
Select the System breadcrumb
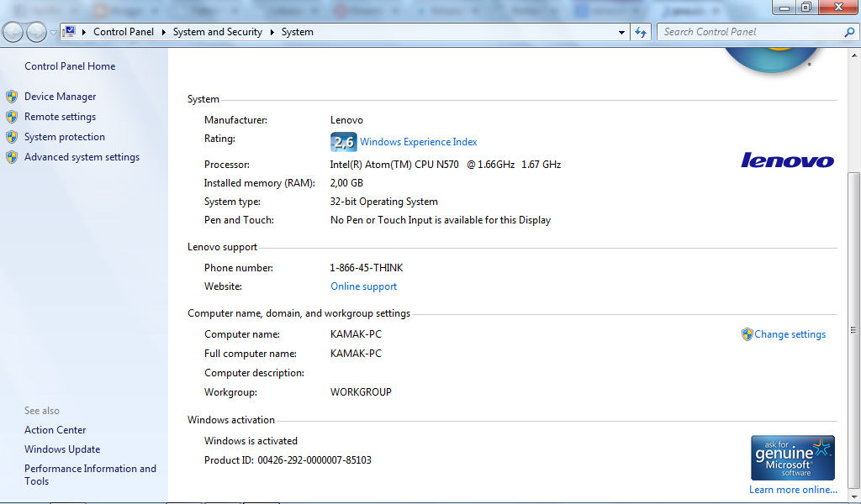[298, 32]
